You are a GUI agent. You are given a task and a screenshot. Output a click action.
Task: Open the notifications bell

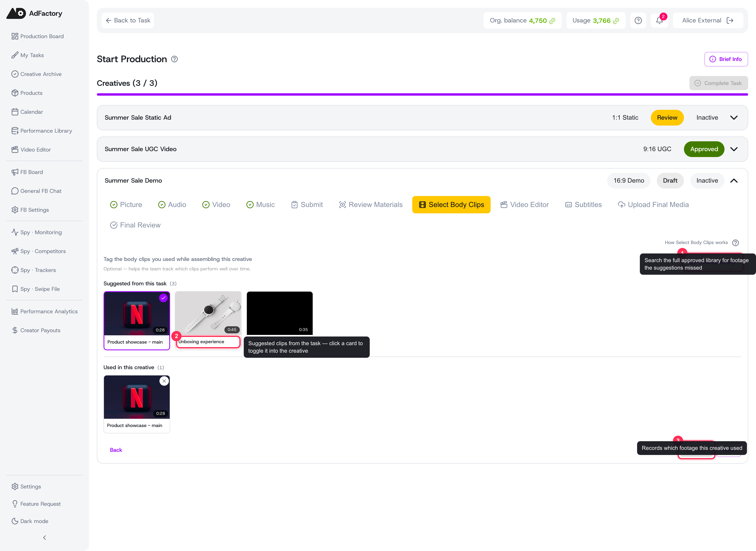(x=660, y=20)
